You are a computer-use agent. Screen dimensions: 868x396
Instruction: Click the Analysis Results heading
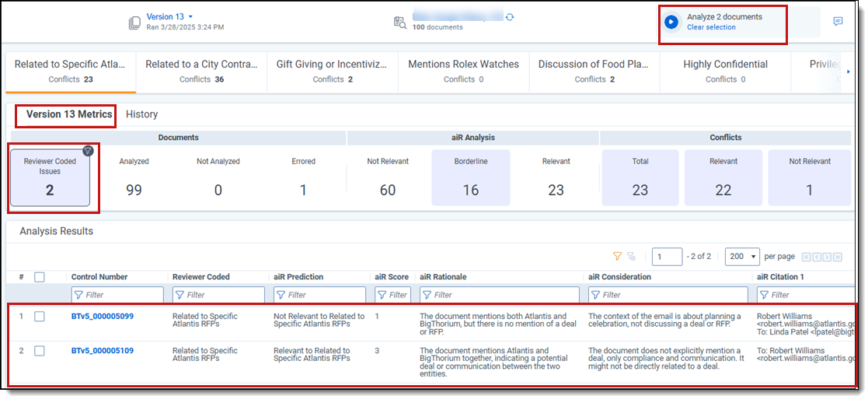click(57, 232)
